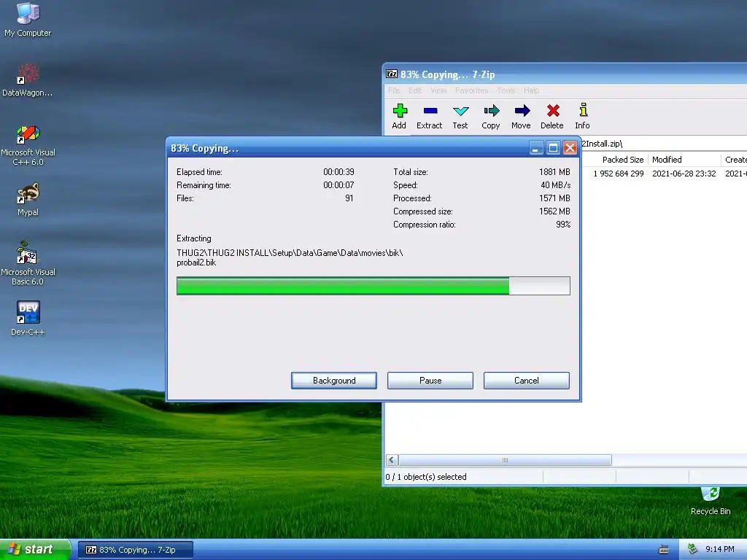Click the Extract toolbar icon in 7-Zip

pyautogui.click(x=429, y=116)
